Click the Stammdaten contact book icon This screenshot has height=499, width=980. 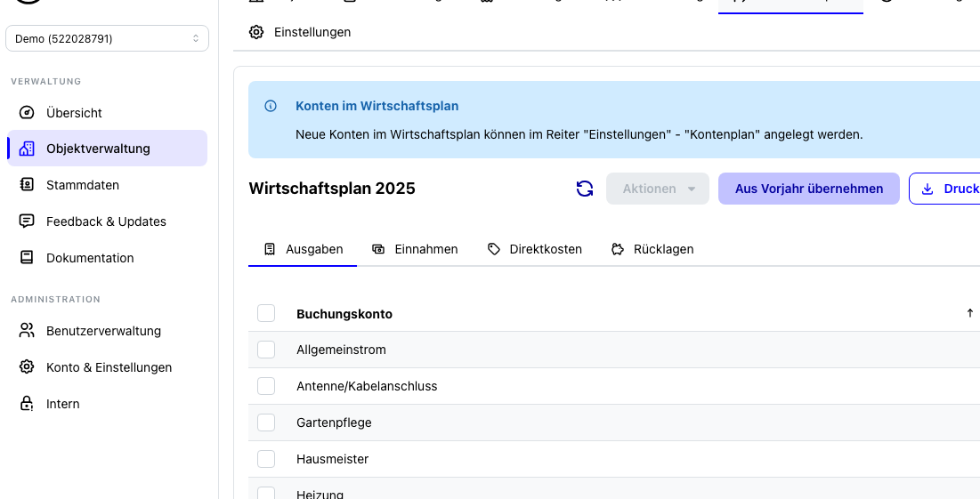coord(27,185)
